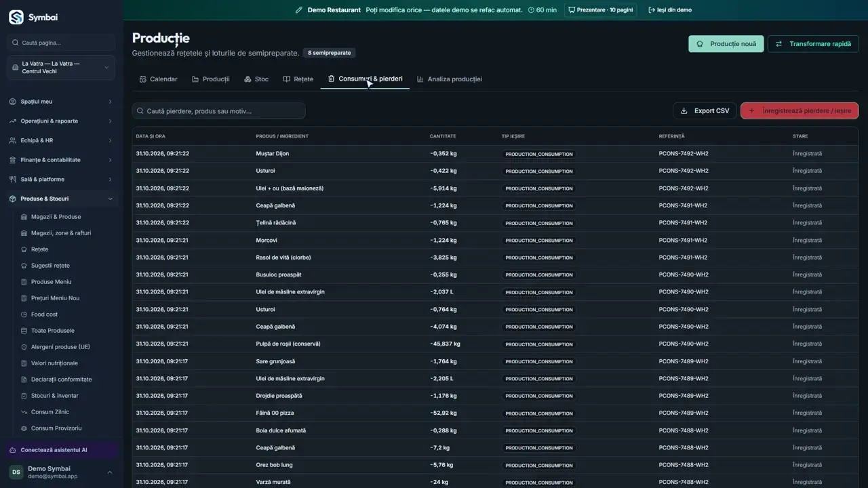Click Înregistrează pierdere / ieșire button
Image resolution: width=868 pixels, height=488 pixels.
pyautogui.click(x=800, y=110)
